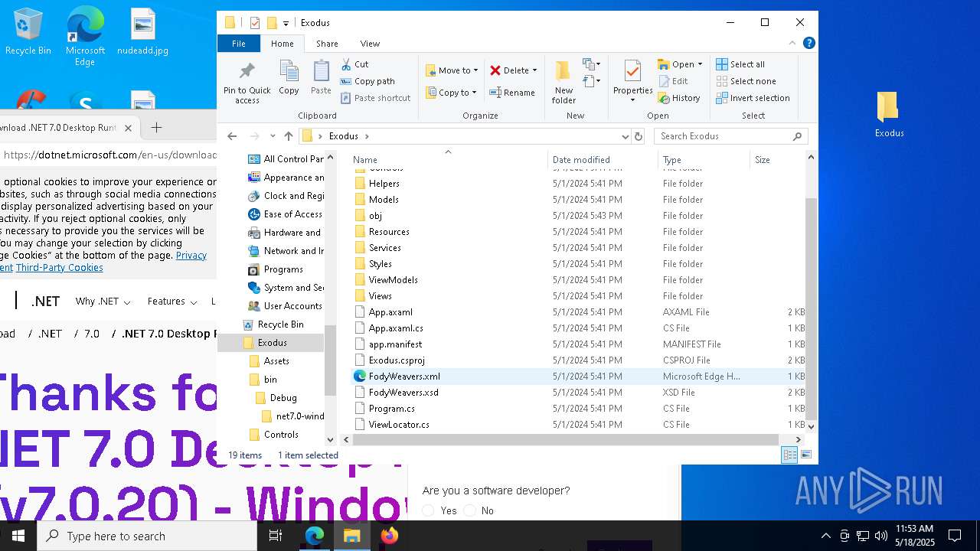980x551 pixels.
Task: Switch to the Share ribbon tab
Action: coord(327,44)
